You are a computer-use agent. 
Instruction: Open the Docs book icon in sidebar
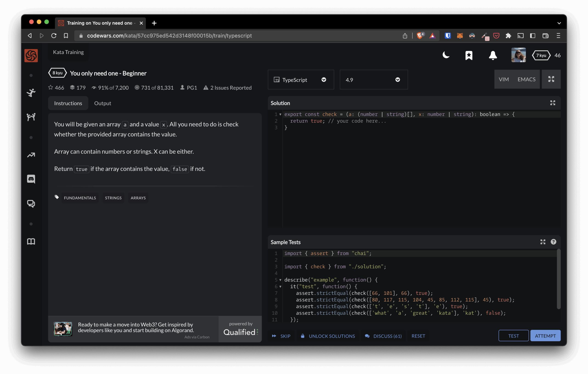(x=31, y=241)
